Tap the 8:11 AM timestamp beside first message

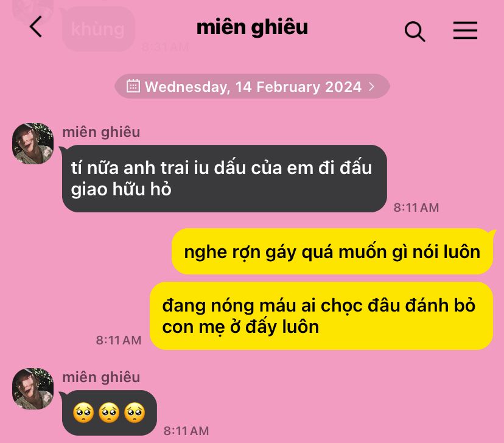coord(416,208)
